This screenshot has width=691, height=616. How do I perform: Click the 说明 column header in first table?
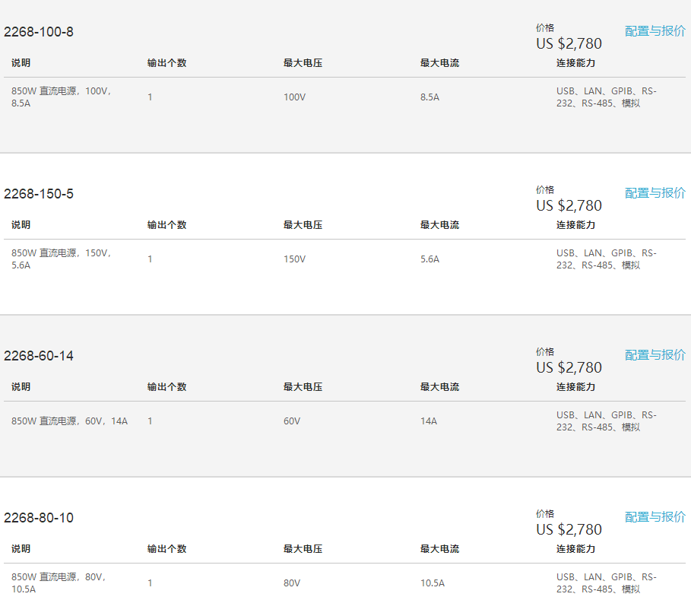coord(21,63)
